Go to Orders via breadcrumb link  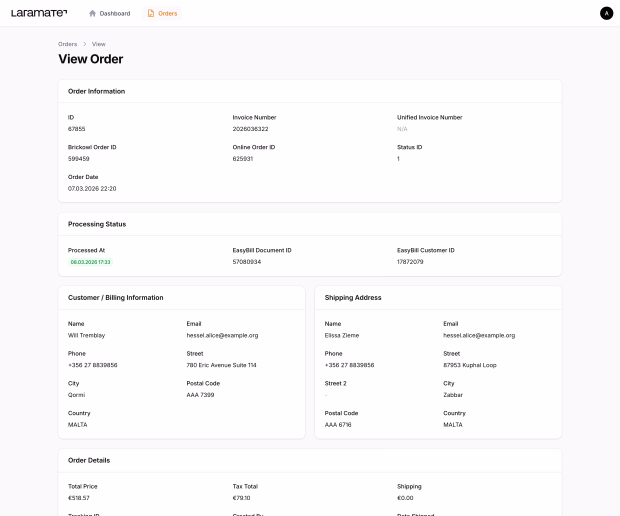(x=67, y=44)
